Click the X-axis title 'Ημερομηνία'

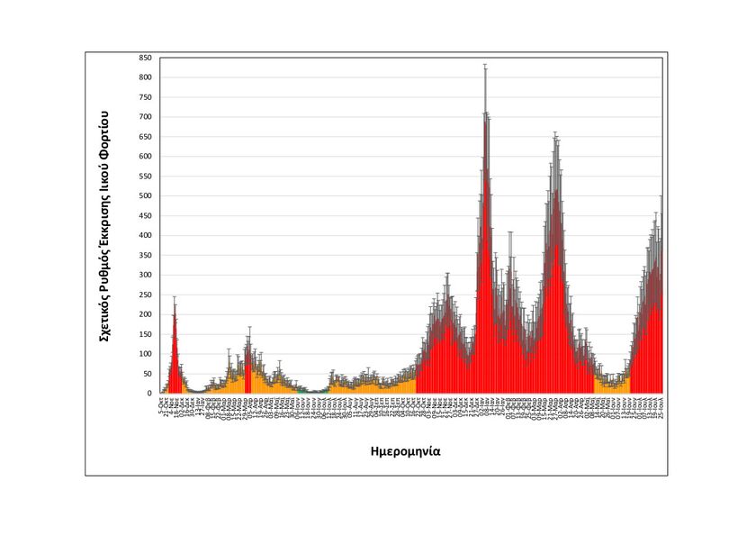(x=405, y=450)
